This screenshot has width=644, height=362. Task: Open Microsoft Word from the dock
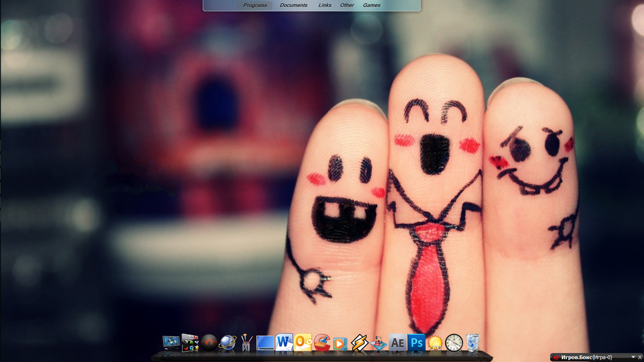coord(284,343)
